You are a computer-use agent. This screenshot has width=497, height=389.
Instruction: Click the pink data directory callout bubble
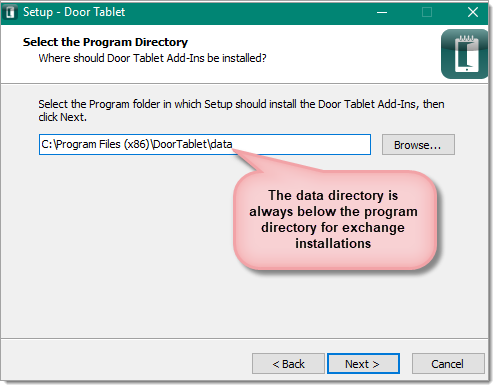pos(335,219)
